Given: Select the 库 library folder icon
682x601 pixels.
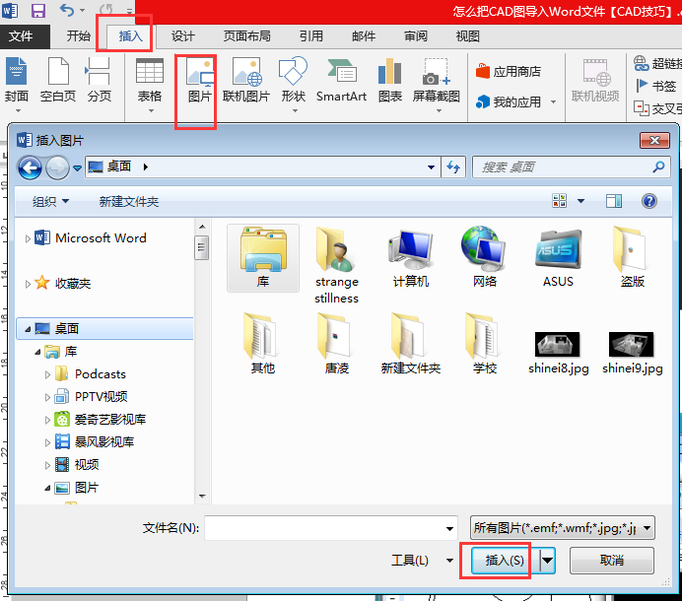Looking at the screenshot, I should (x=263, y=258).
